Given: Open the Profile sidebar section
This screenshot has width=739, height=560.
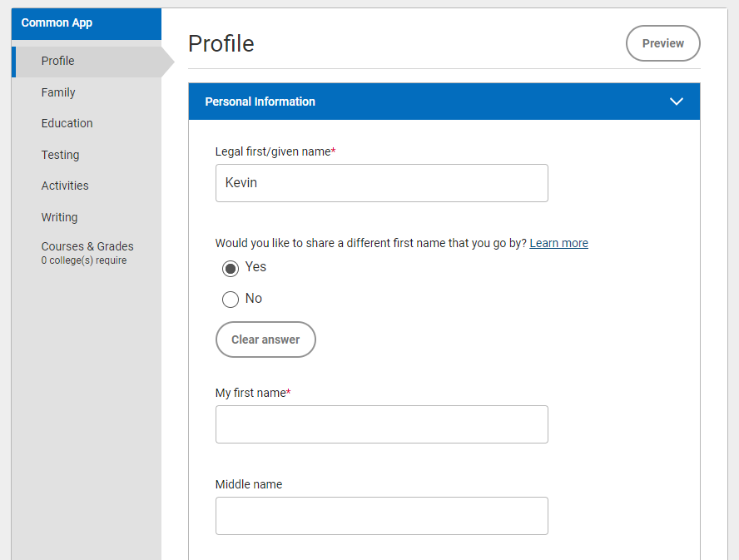Looking at the screenshot, I should 58,61.
